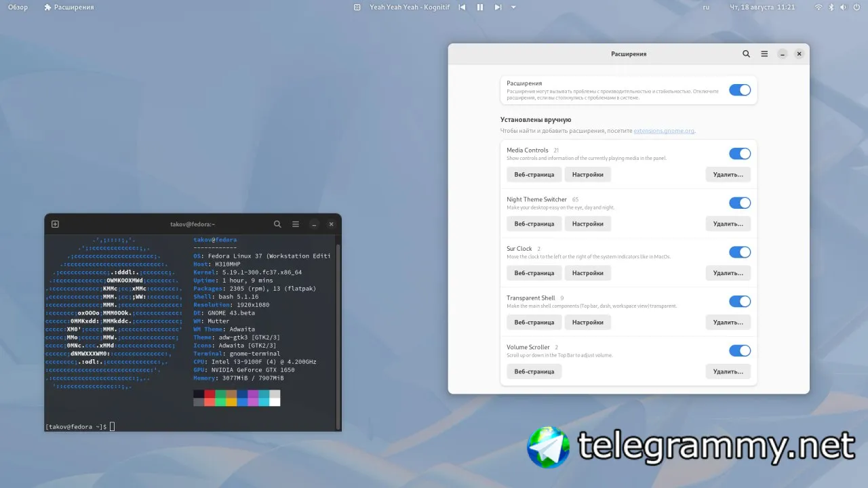The width and height of the screenshot is (868, 488).
Task: Open Media Controls Веб-страница
Action: (x=534, y=174)
